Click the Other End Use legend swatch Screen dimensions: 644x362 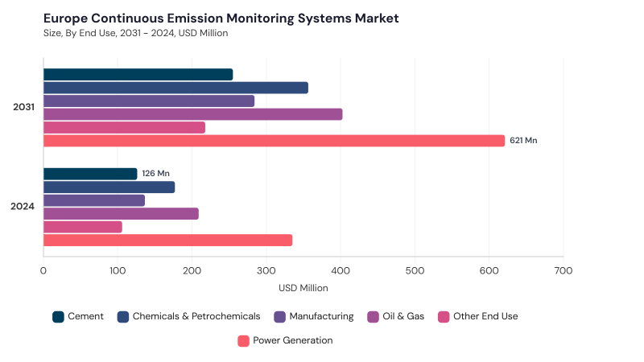point(444,317)
